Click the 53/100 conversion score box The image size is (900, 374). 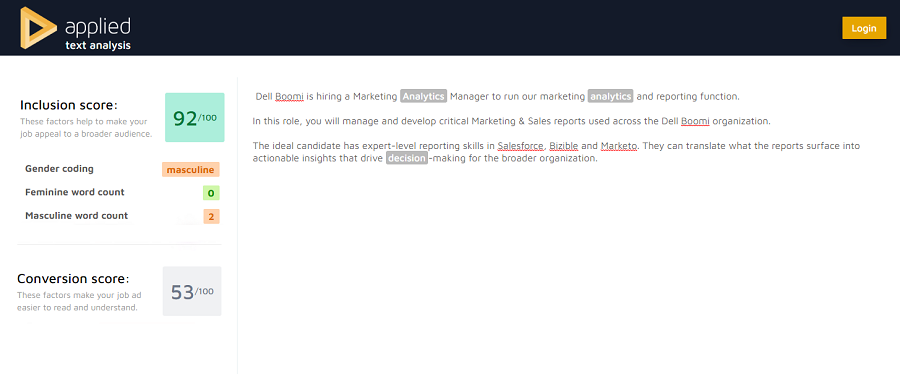(x=192, y=291)
